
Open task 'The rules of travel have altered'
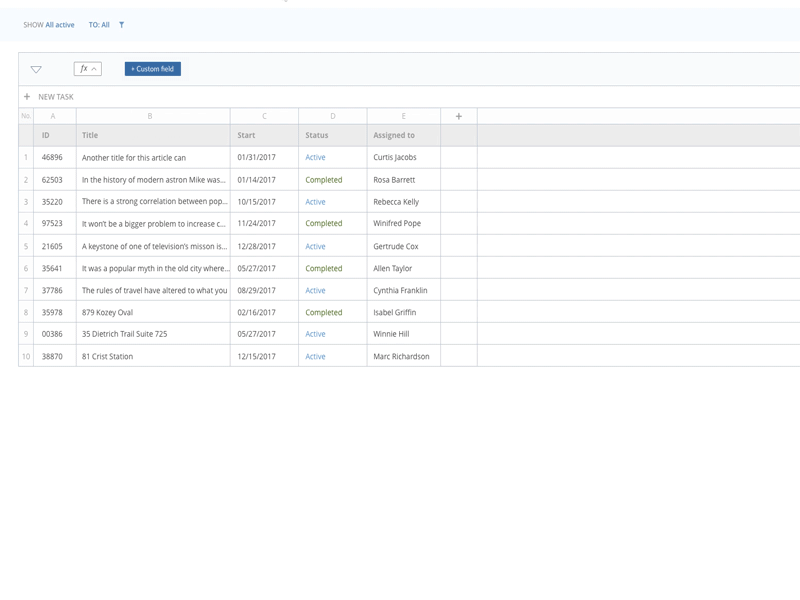pos(155,290)
